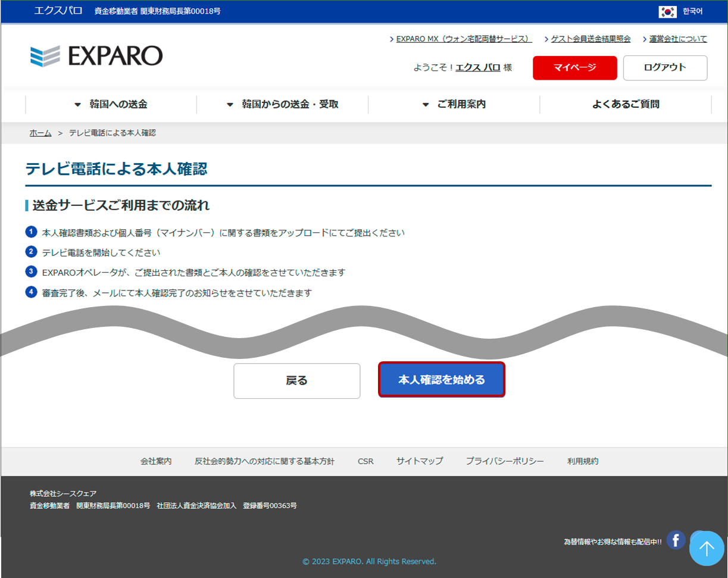Expand the ご利用案内 menu
This screenshot has width=728, height=578.
[x=454, y=104]
